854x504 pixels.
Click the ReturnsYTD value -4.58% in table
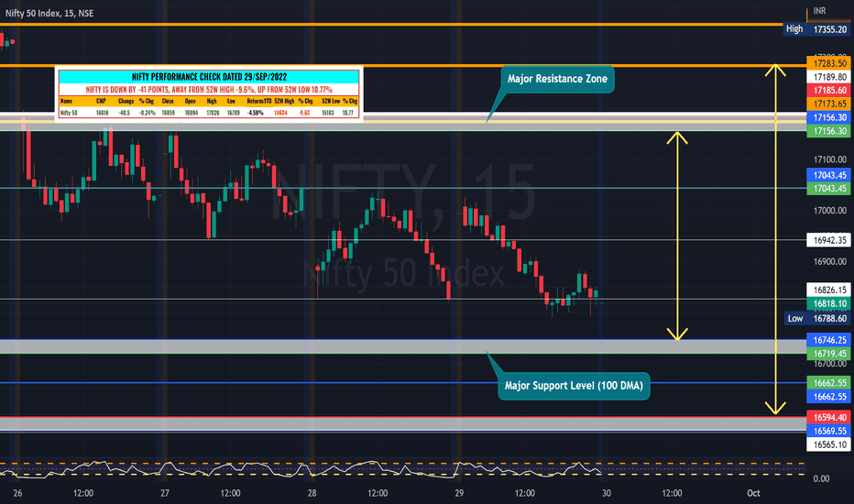point(256,113)
